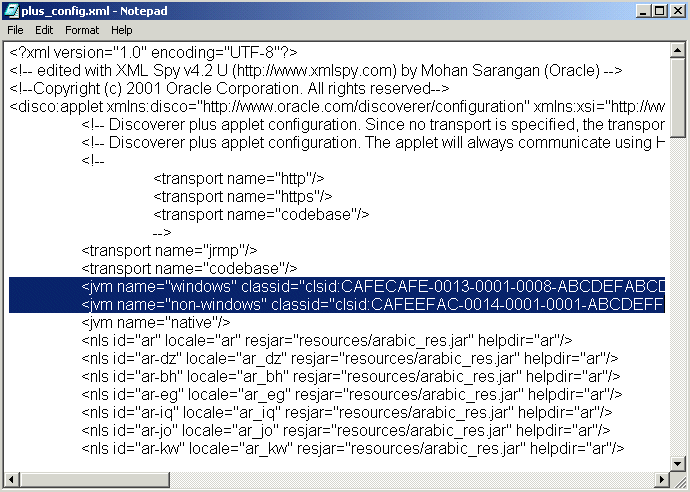Click the xml version declaration line
The height and width of the screenshot is (492, 690).
click(x=153, y=53)
